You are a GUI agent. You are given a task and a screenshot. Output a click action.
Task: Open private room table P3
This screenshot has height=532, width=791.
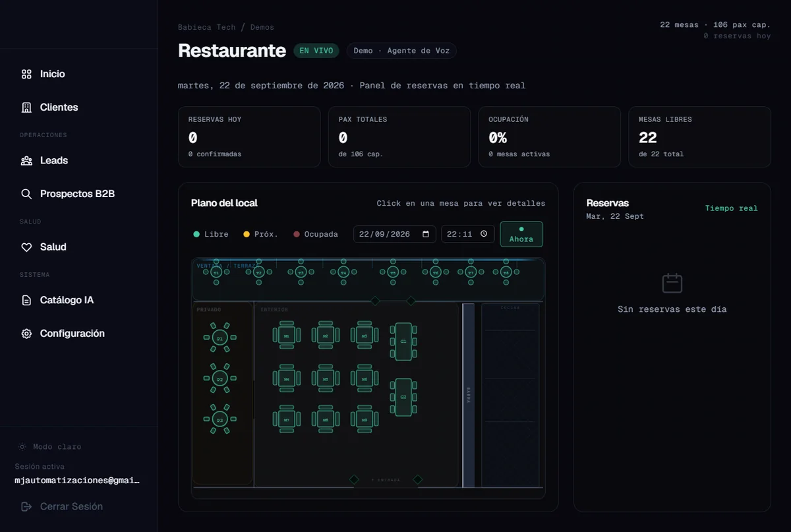click(x=220, y=419)
